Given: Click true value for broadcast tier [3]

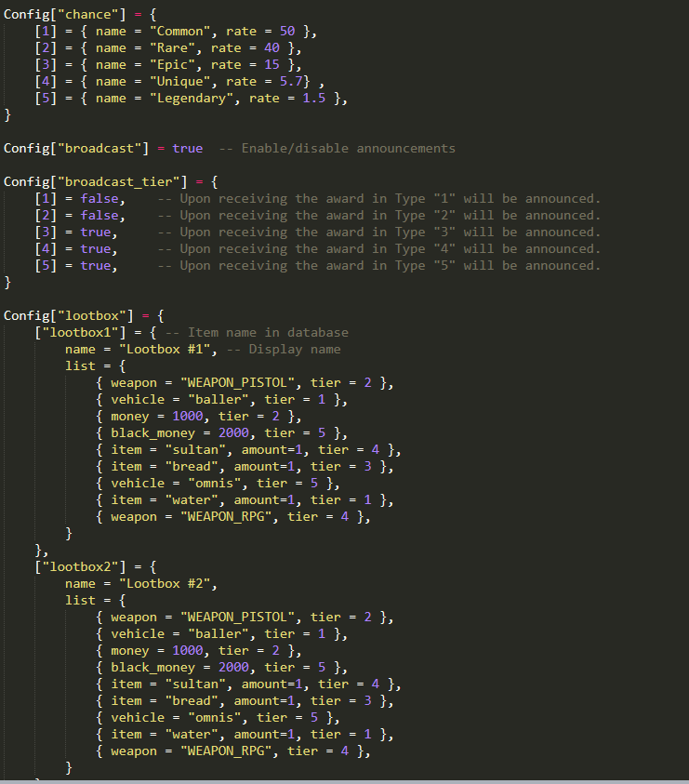Looking at the screenshot, I should (x=96, y=232).
